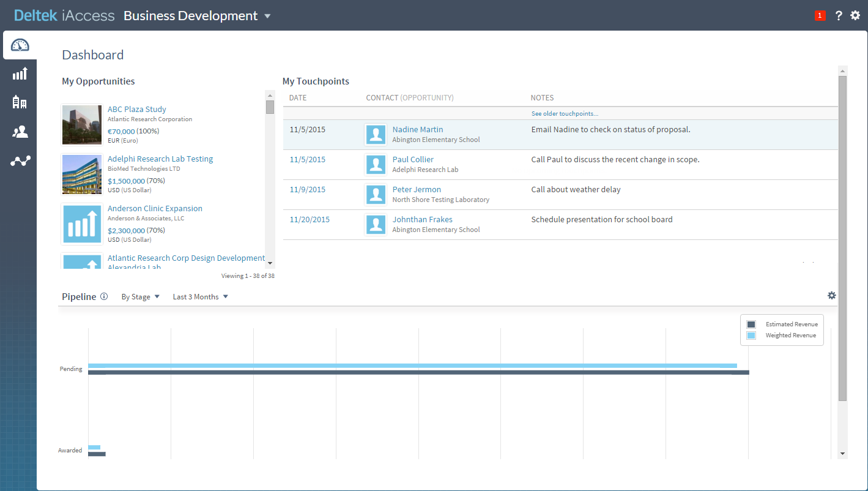
Task: Click the connected-dots line graph sidebar icon
Action: (20, 161)
